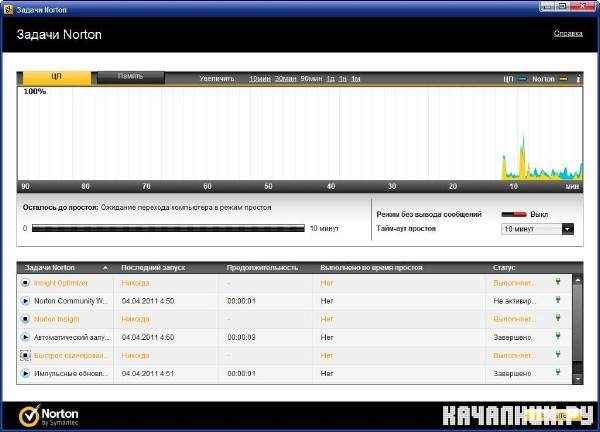Run the Импульсные обновления task
This screenshot has height=432, width=600.
click(25, 373)
